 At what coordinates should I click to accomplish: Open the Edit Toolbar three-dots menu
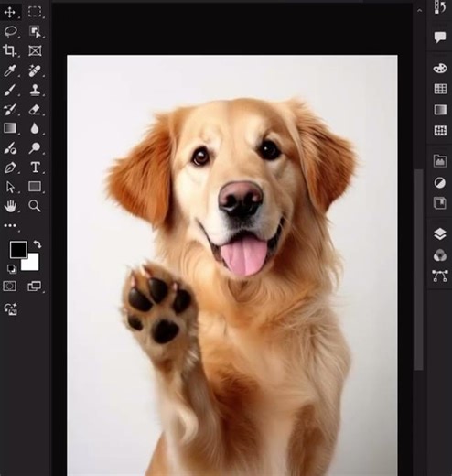click(10, 225)
